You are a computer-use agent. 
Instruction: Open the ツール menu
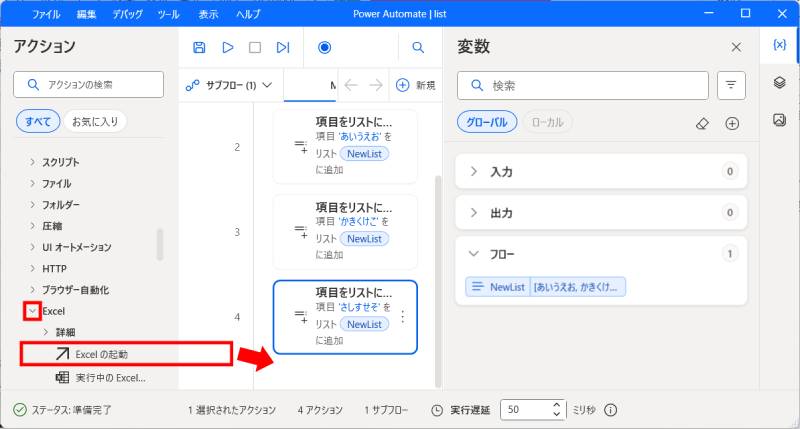tap(168, 14)
